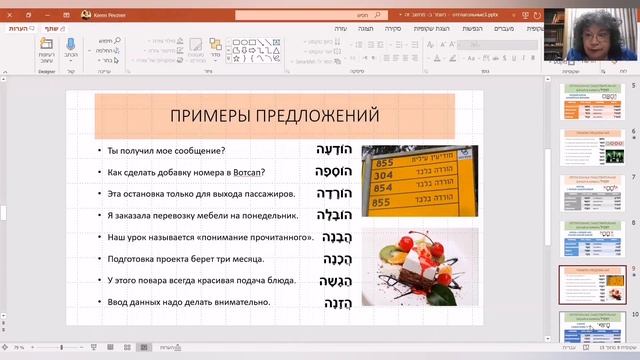Click the Quick Styles button

coord(196,50)
